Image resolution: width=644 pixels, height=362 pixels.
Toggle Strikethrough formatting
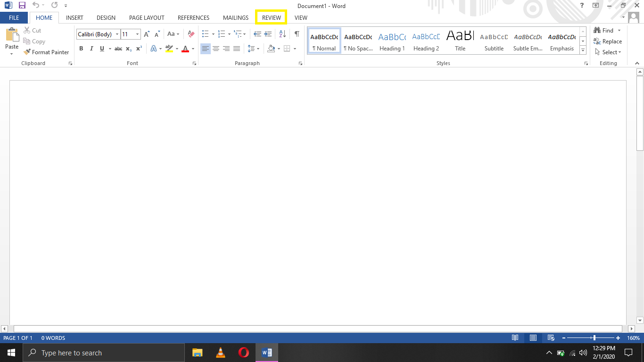118,49
